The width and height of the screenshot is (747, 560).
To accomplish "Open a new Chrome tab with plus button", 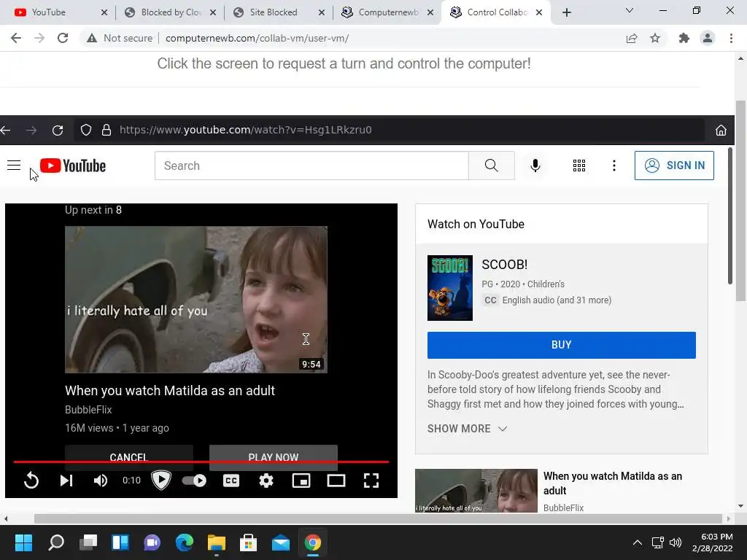I will 566,12.
